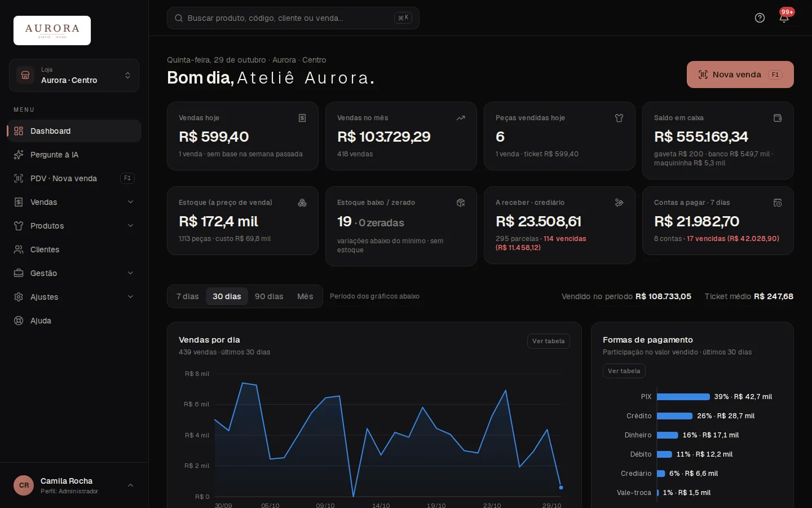Select the 7 dias period
812x508 pixels.
point(187,296)
